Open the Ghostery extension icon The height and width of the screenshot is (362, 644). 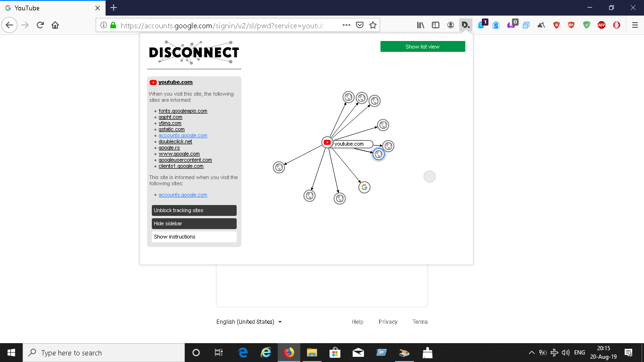click(482, 25)
